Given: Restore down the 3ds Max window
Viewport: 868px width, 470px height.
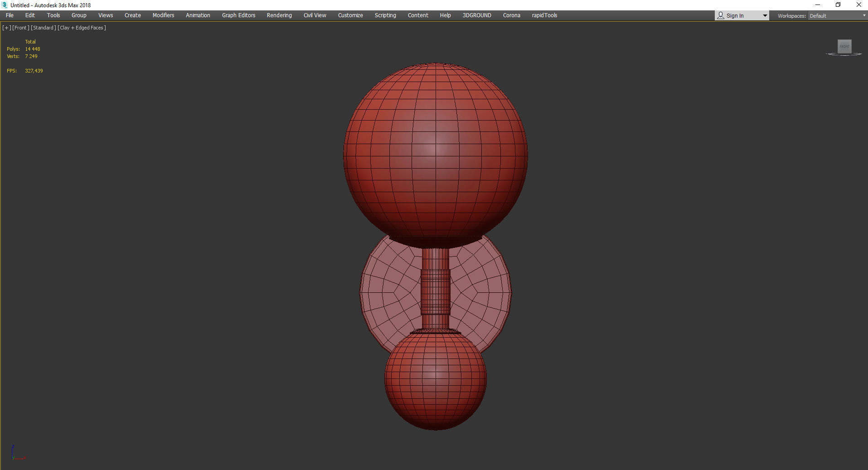Looking at the screenshot, I should [838, 5].
